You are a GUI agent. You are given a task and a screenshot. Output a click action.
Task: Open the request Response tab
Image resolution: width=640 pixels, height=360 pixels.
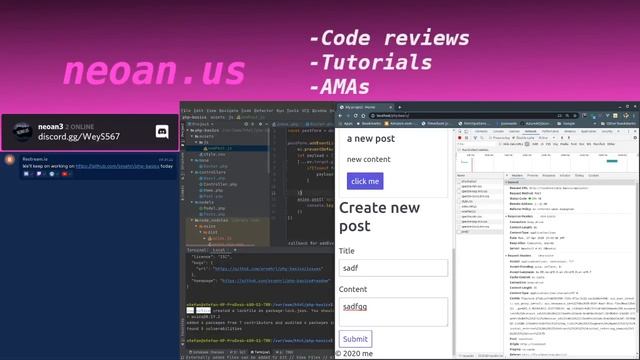549,175
